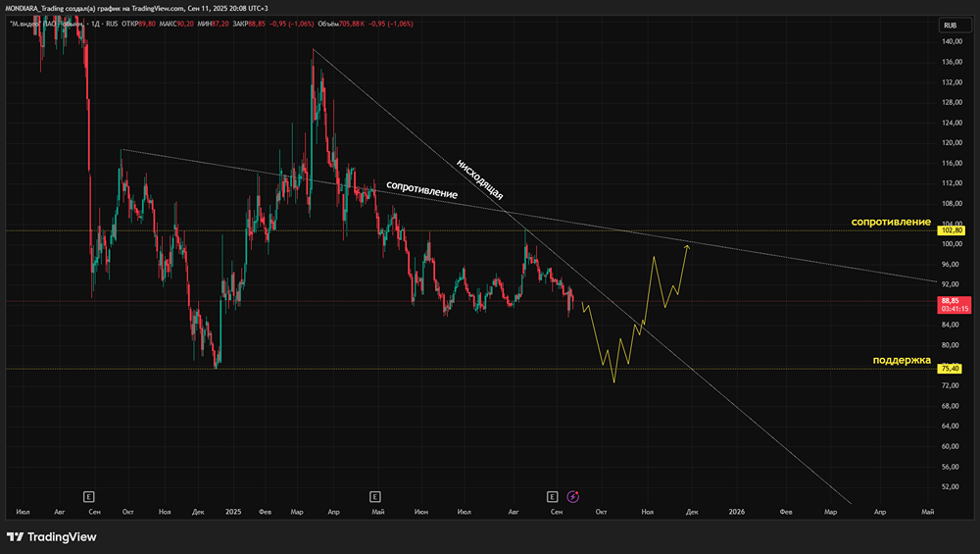Click the 80,00 price axis label
The image size is (980, 554).
pos(952,345)
